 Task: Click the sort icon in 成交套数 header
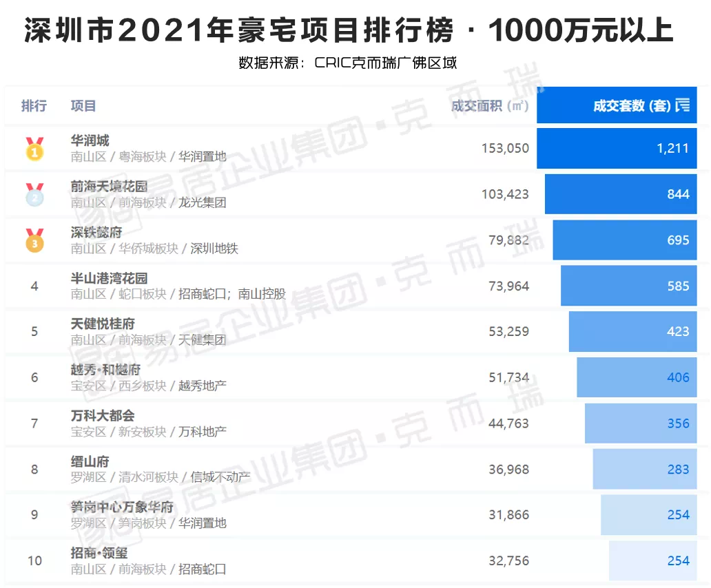[x=683, y=105]
